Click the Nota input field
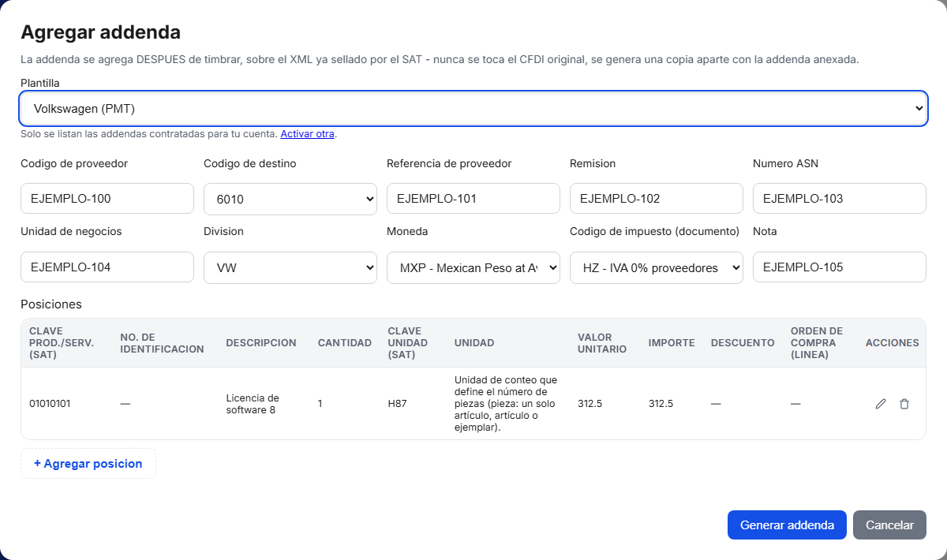 pyautogui.click(x=840, y=267)
